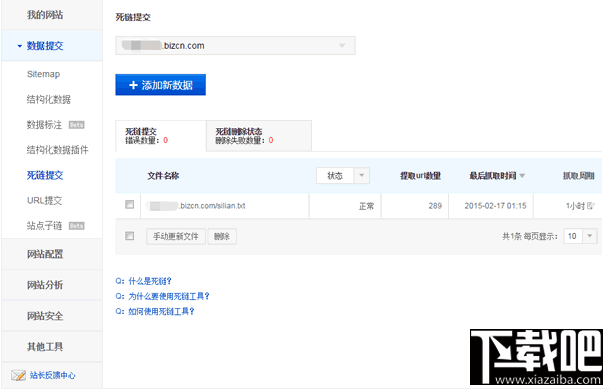Toggle the select-all checkbox in the footer
Viewport: 610px width, 390px height.
point(130,236)
